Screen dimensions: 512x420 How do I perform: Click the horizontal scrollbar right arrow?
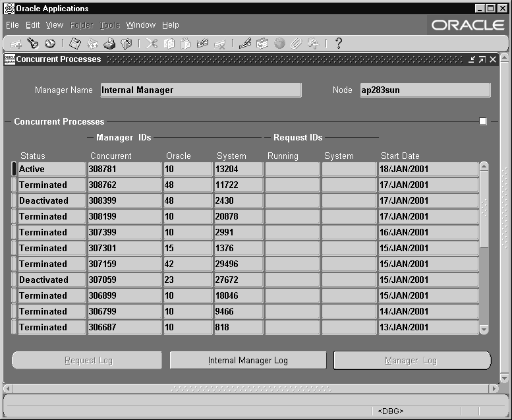(494, 388)
